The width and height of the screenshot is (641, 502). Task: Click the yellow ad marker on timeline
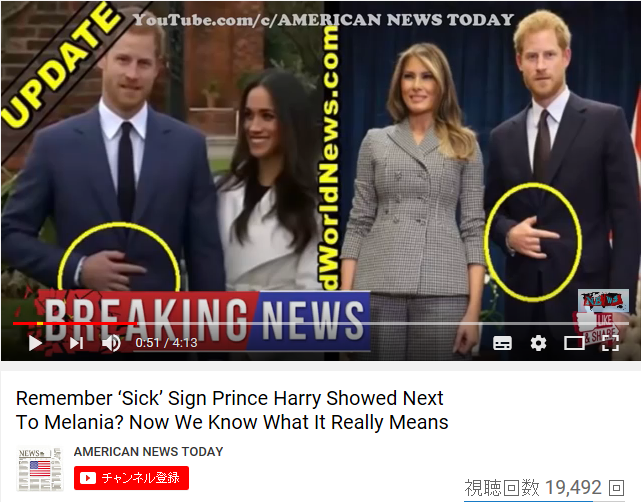[40, 323]
